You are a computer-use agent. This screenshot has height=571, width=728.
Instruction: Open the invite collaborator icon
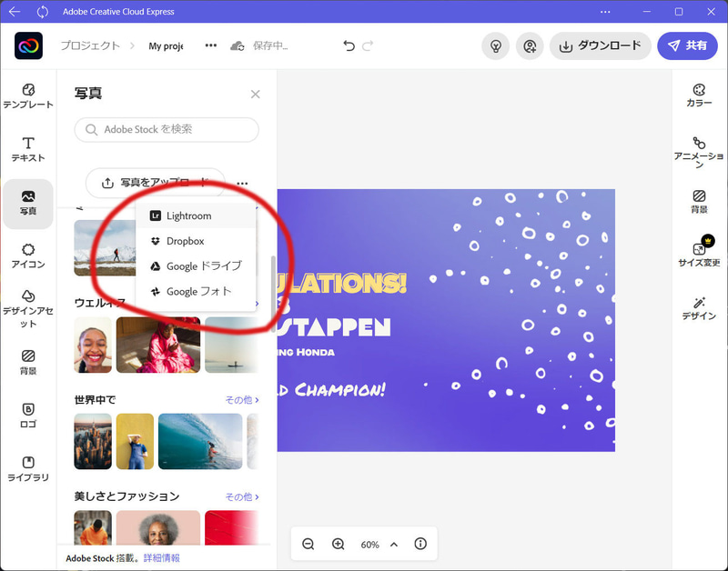point(530,45)
